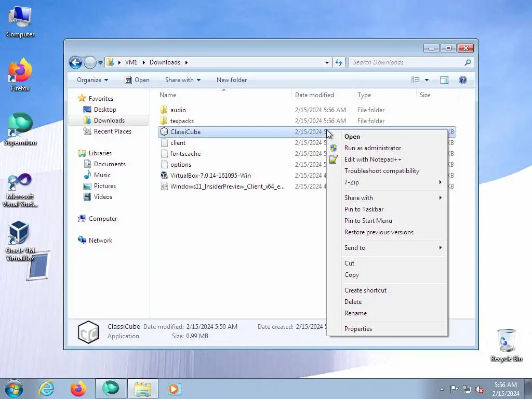This screenshot has width=532, height=399.
Task: Click the Open toolbar button
Action: point(137,80)
